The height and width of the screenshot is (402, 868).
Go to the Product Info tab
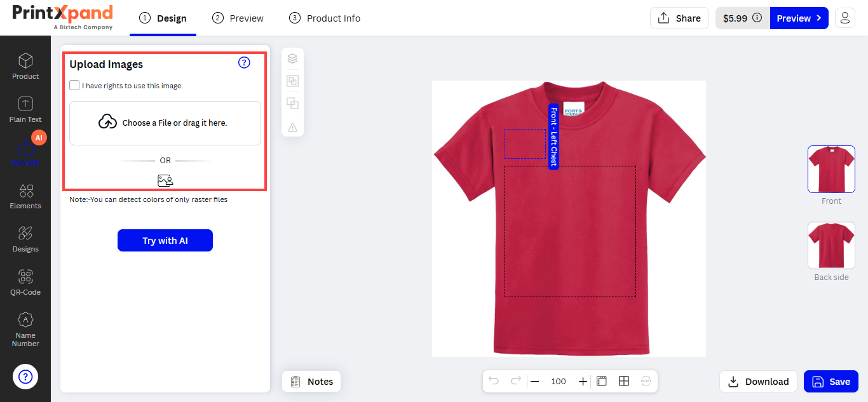pos(325,18)
